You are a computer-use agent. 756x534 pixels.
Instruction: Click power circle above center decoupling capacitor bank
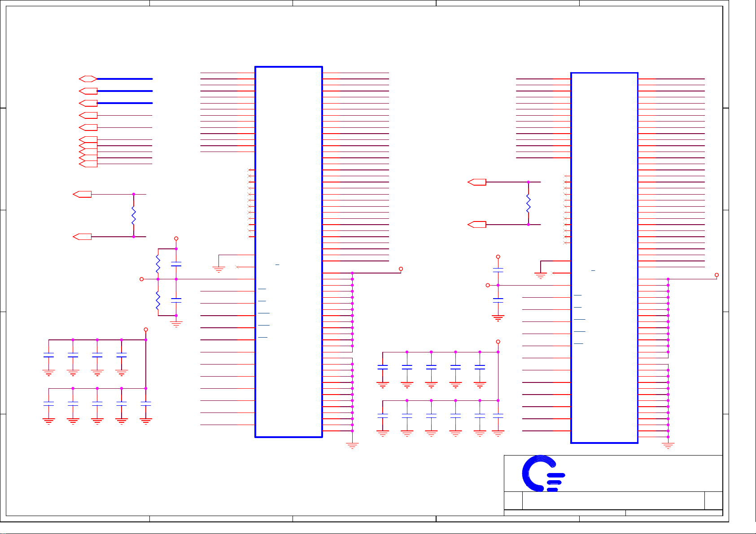click(498, 342)
